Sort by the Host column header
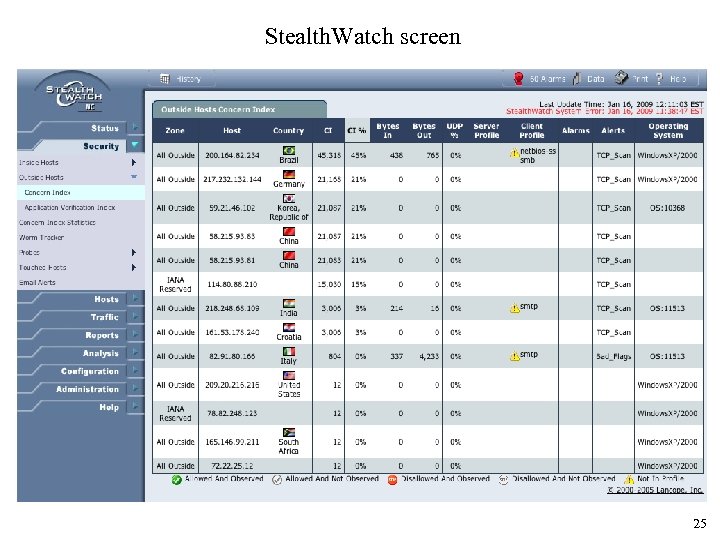 [x=232, y=130]
